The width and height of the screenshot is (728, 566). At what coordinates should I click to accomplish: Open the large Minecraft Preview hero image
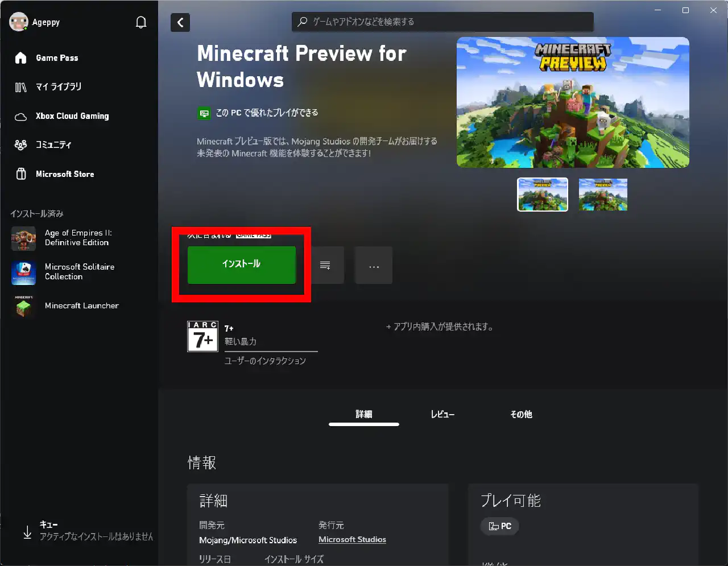coord(573,102)
